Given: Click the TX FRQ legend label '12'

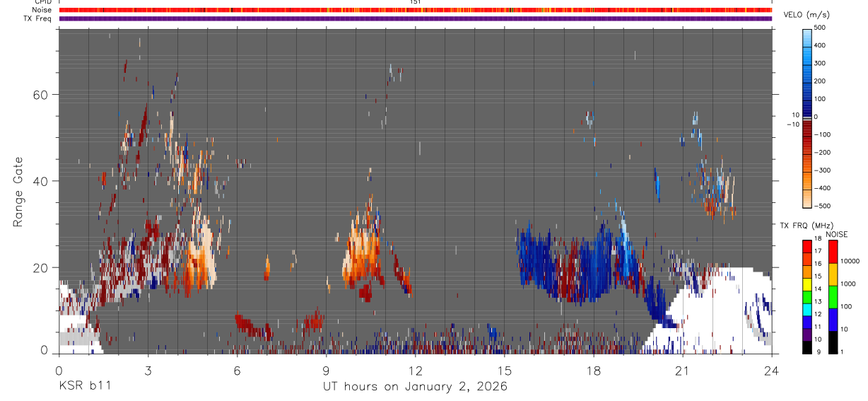Looking at the screenshot, I should pos(817,314).
